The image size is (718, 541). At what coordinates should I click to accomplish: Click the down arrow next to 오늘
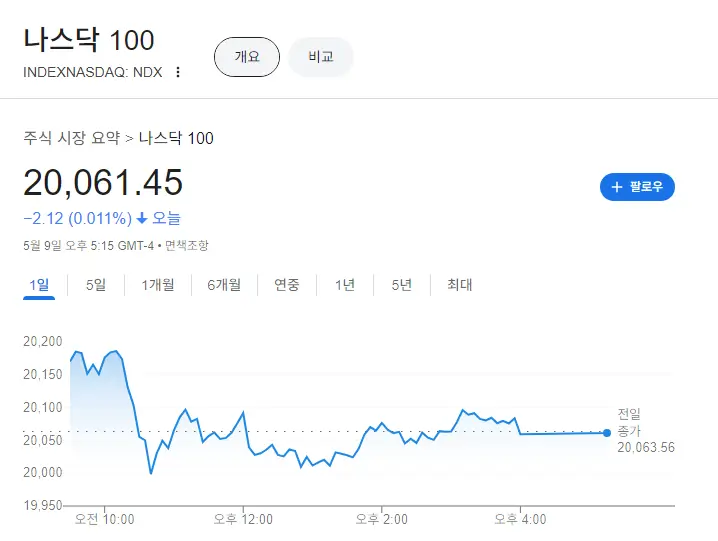pyautogui.click(x=142, y=218)
